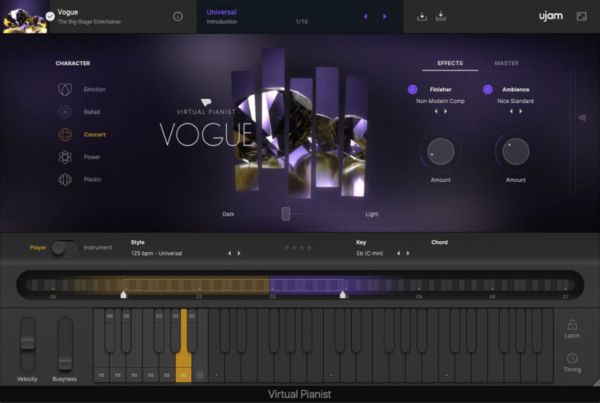Select next Ambience mode arrow
600x403 pixels.
coord(520,111)
